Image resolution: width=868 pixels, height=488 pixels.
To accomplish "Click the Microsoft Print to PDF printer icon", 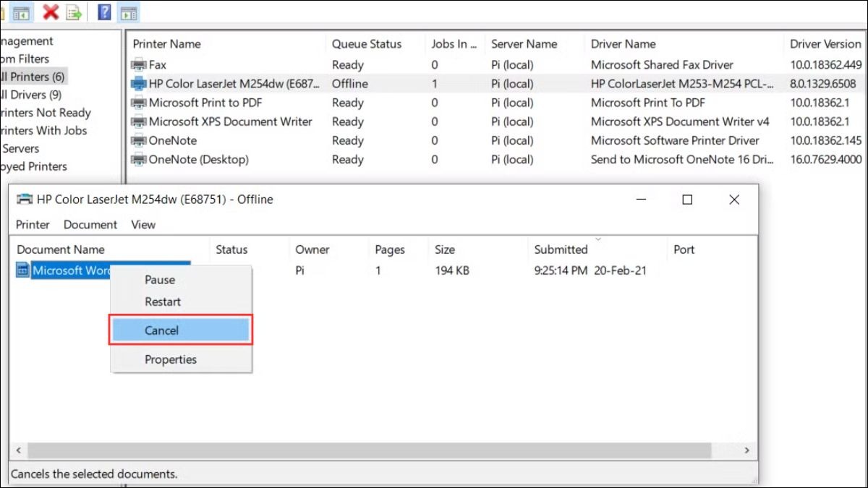I will point(138,103).
